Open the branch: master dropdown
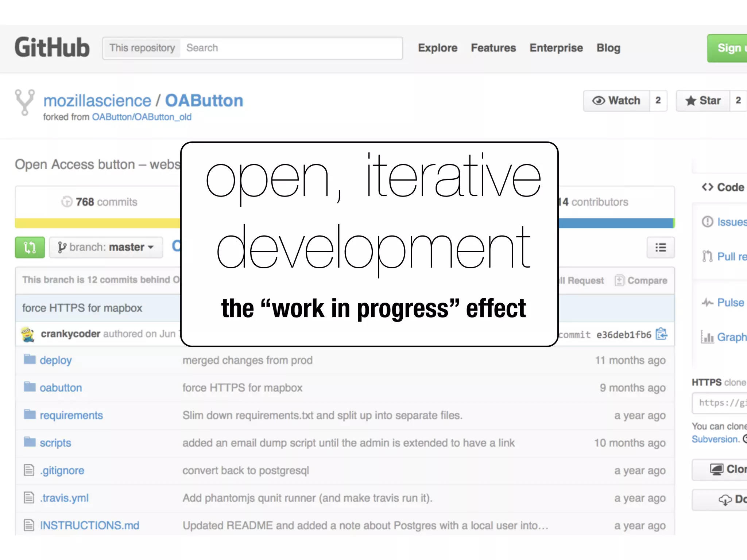Image resolution: width=747 pixels, height=560 pixels. (x=106, y=248)
